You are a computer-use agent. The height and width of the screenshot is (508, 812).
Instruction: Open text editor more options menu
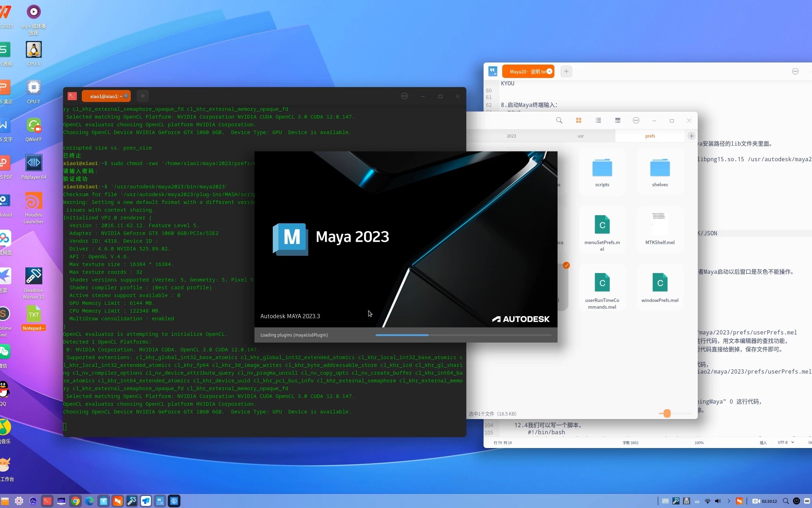[795, 71]
